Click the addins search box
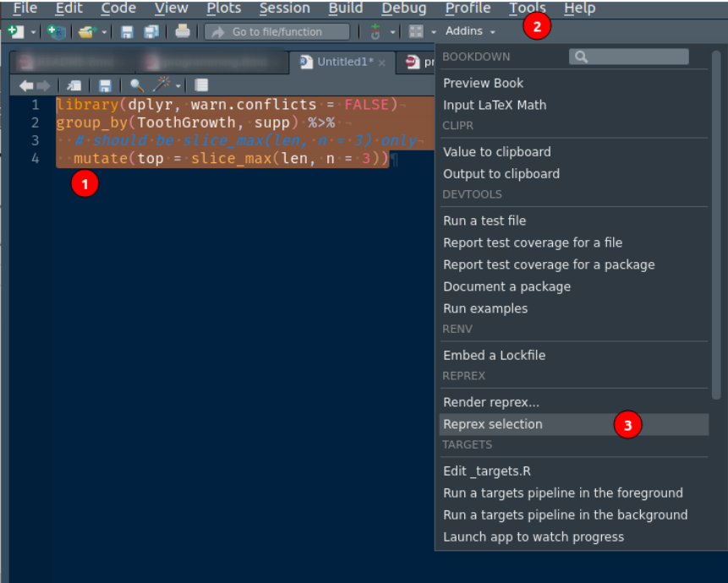The height and width of the screenshot is (583, 728). [x=629, y=57]
